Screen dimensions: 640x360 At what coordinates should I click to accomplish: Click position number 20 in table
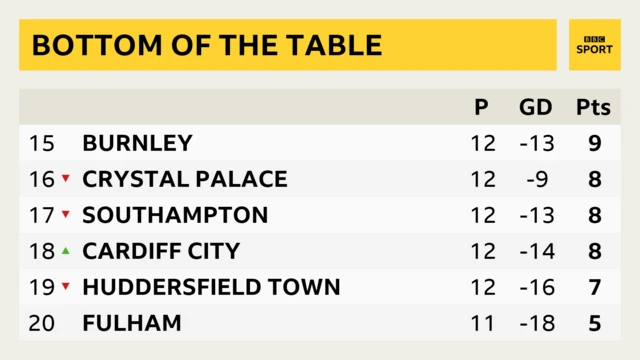click(42, 323)
